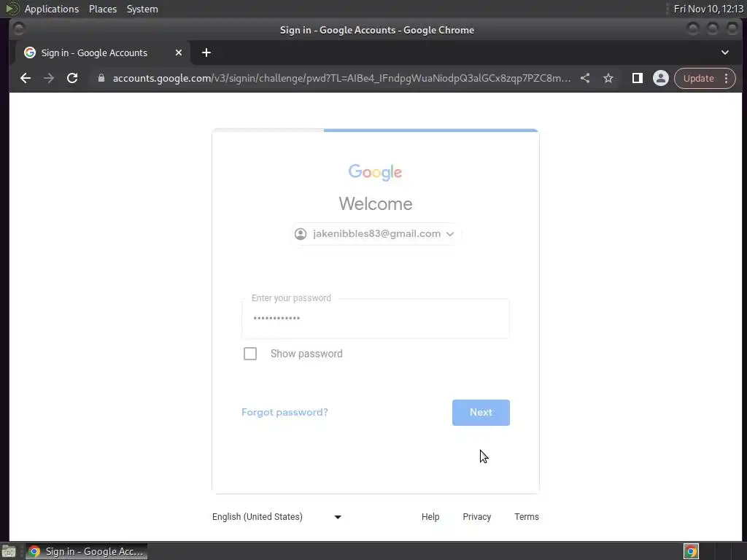Enable the Show password checkbox
This screenshot has height=560, width=747.
tap(250, 354)
